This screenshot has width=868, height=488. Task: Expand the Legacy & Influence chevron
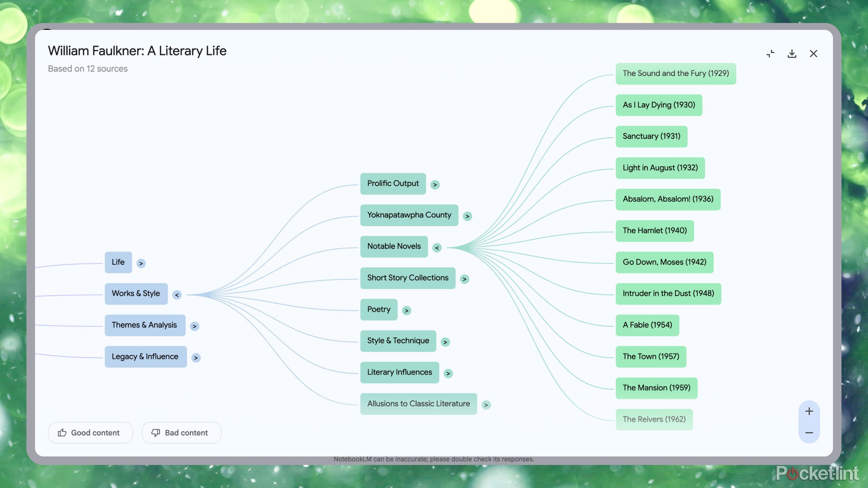click(x=196, y=358)
